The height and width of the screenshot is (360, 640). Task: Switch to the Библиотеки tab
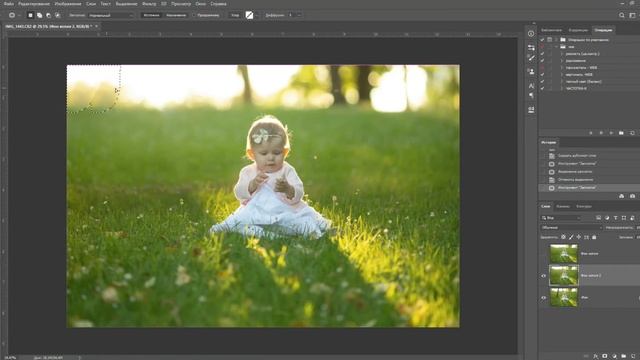(x=551, y=30)
